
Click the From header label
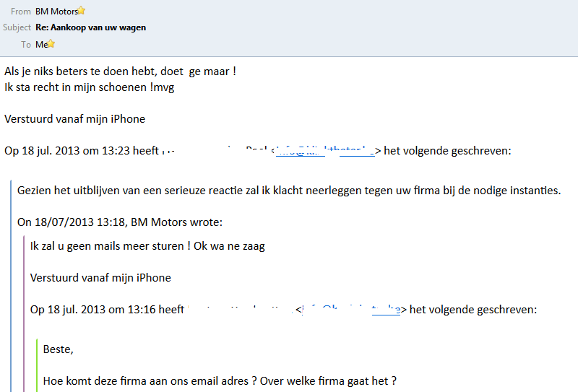(x=21, y=11)
